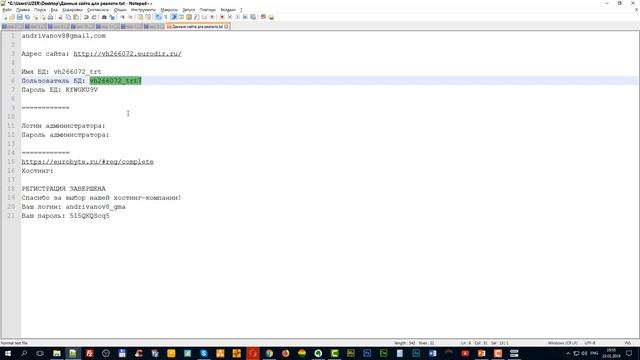The height and width of the screenshot is (360, 640).
Task: Click line number 10 in the margin
Action: (11, 117)
